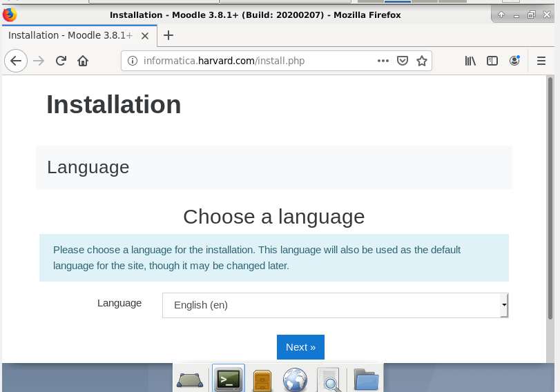Click the address bar URL field
The image size is (560, 392).
[x=255, y=61]
